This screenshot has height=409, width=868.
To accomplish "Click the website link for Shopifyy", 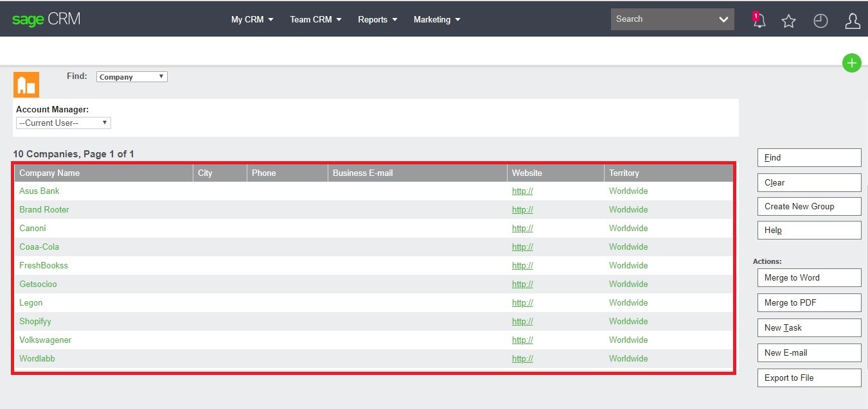I will tap(522, 321).
